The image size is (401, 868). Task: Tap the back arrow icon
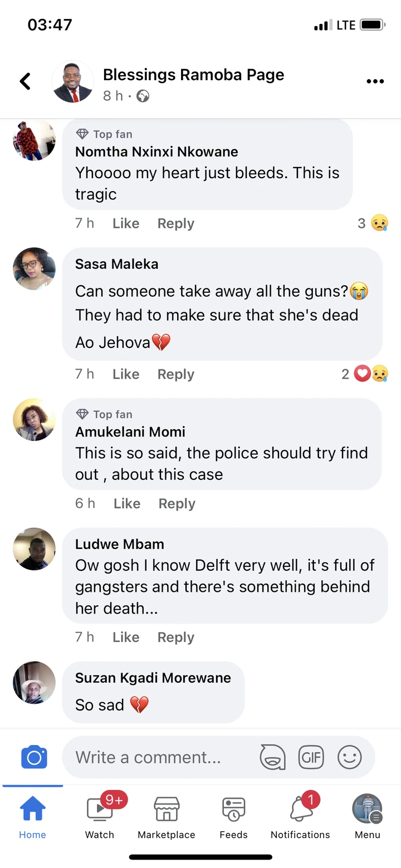point(25,81)
